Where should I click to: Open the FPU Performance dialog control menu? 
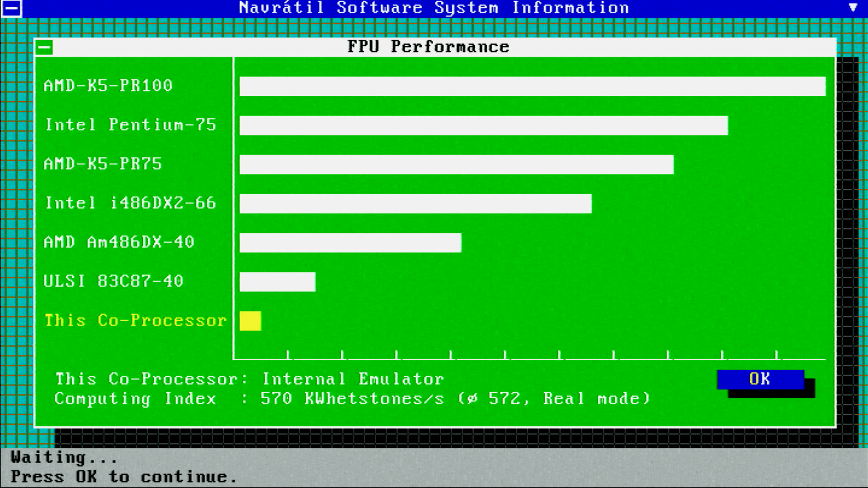click(x=44, y=47)
